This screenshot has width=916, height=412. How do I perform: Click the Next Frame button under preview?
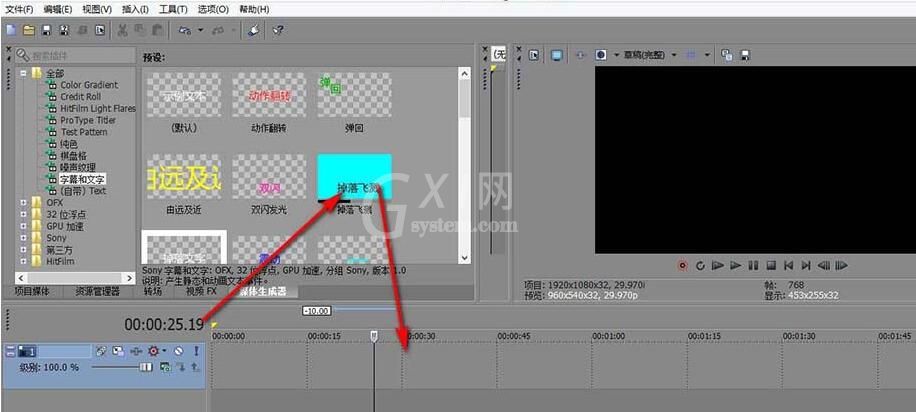coord(841,266)
